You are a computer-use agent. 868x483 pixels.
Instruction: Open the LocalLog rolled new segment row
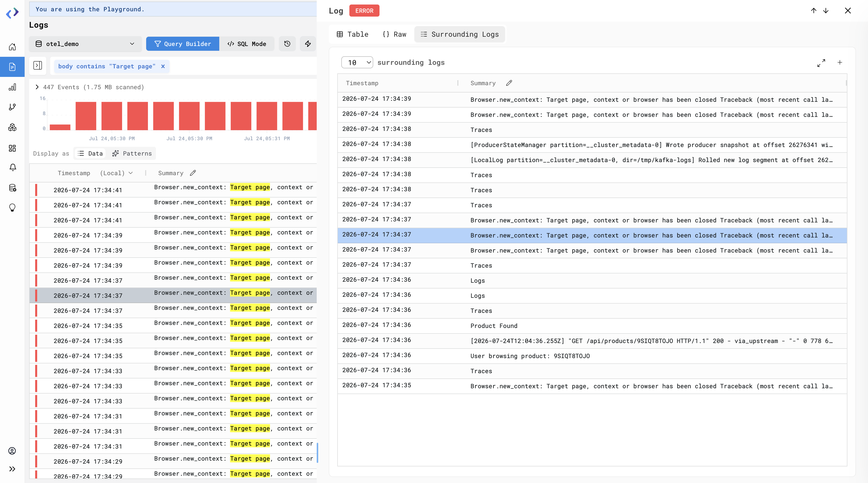(592, 160)
